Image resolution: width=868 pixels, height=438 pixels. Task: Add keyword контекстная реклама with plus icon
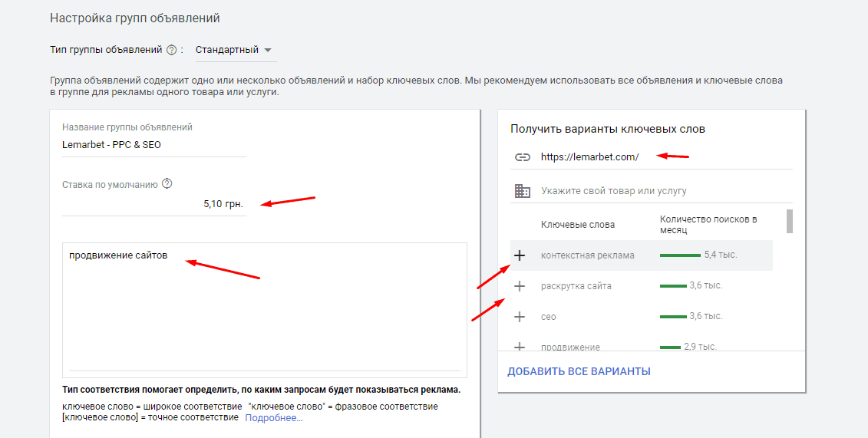520,255
